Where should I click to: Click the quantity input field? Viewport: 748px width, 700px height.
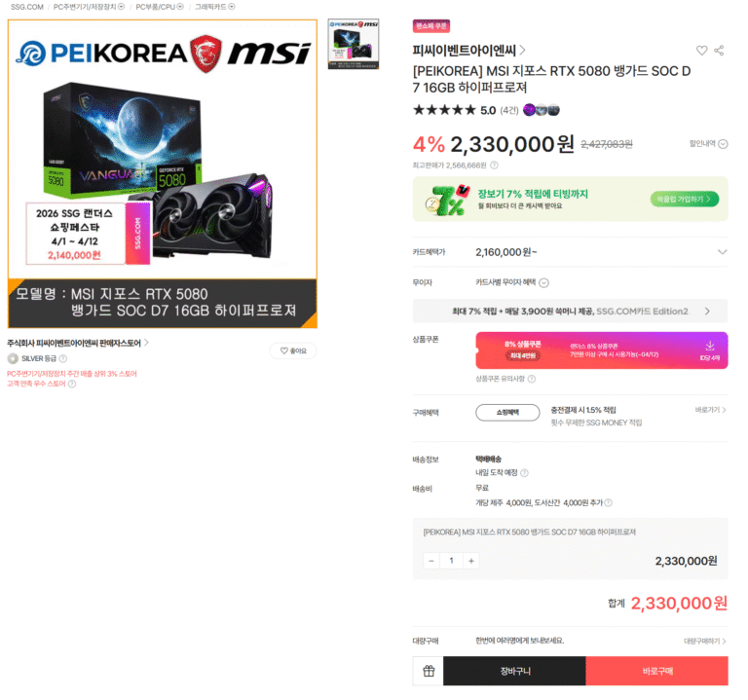tap(451, 561)
